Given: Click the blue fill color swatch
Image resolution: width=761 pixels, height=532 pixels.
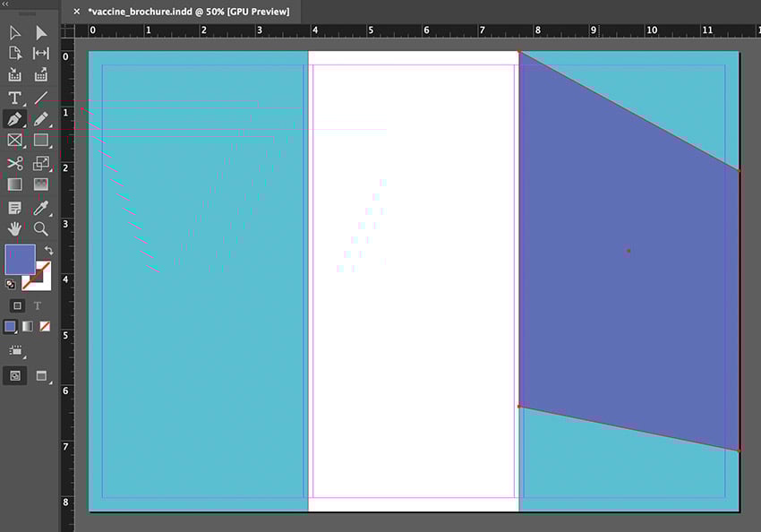Looking at the screenshot, I should point(20,260).
